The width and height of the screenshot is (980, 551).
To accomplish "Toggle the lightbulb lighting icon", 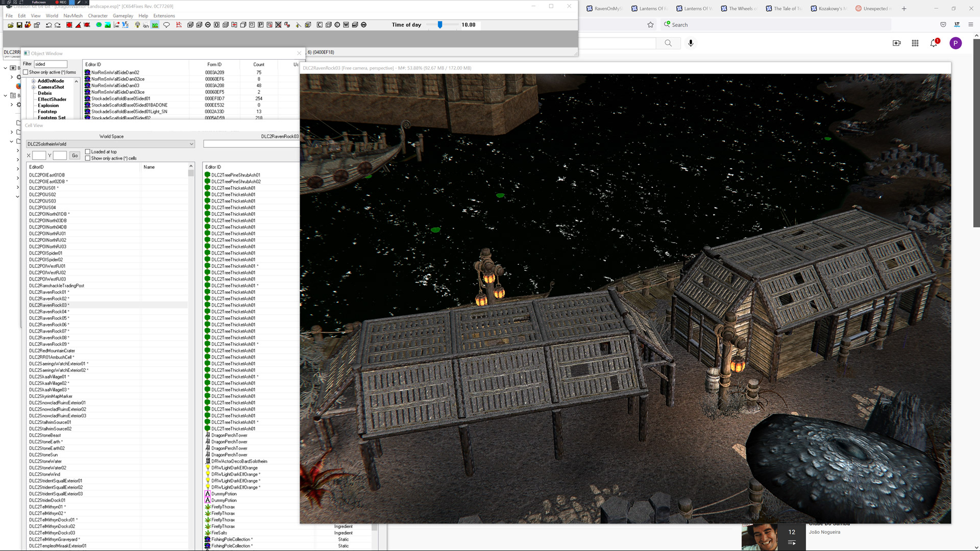I will click(137, 25).
